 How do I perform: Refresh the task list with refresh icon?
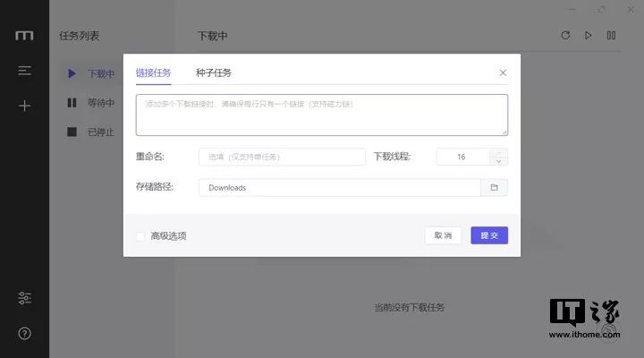click(565, 35)
